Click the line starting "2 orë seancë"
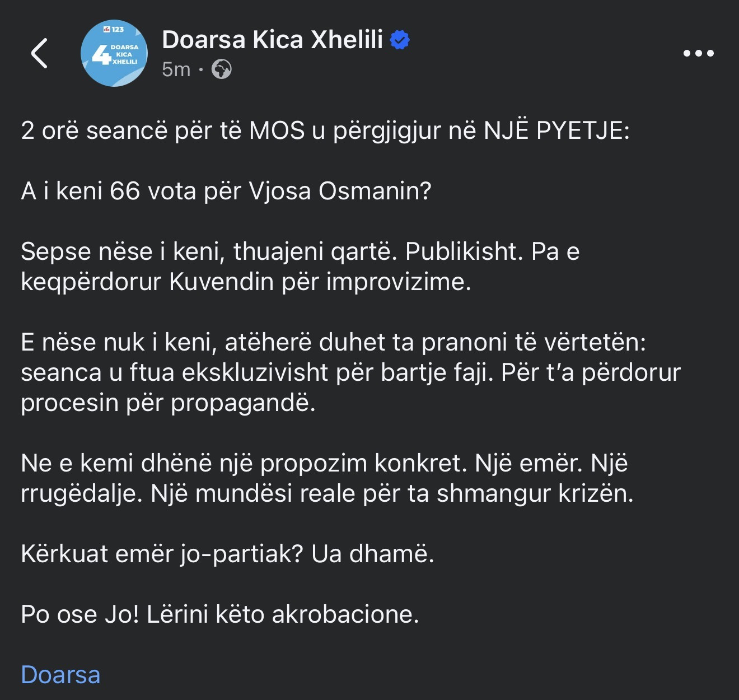 point(325,130)
